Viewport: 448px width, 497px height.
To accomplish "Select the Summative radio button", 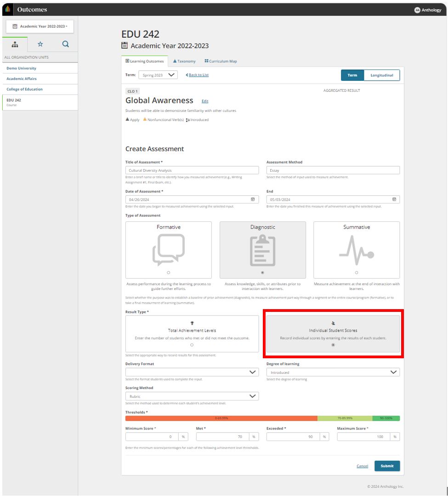I will click(x=357, y=272).
